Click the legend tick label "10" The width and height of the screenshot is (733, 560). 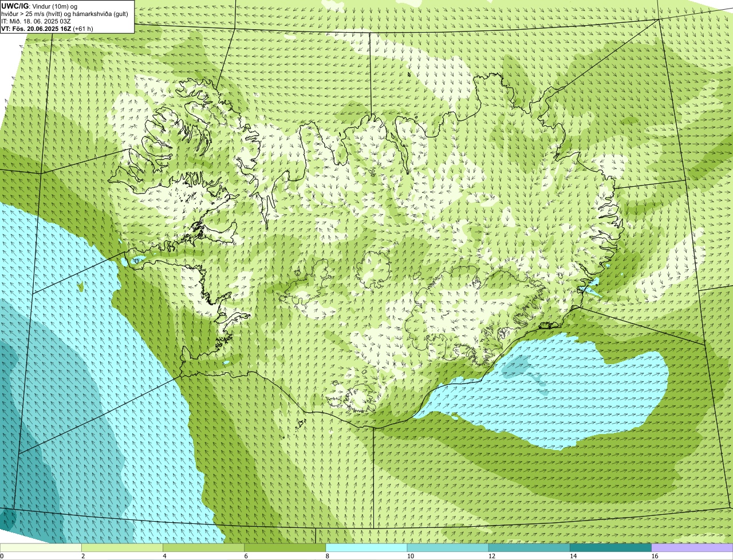(410, 556)
